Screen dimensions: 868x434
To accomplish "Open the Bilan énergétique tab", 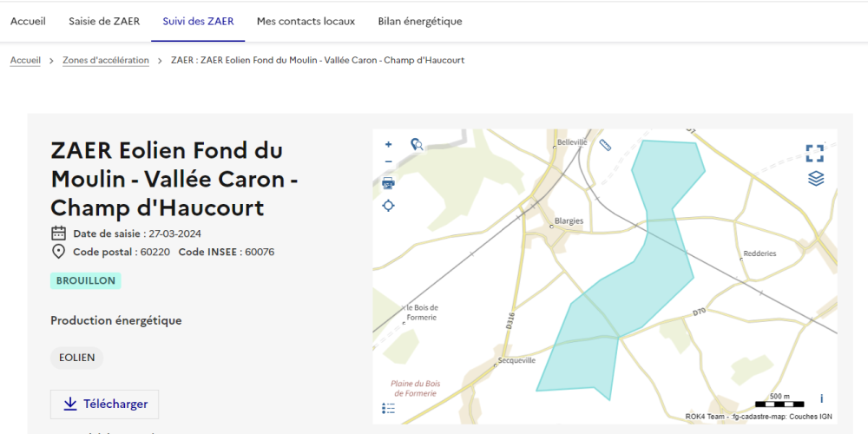I will coord(420,21).
